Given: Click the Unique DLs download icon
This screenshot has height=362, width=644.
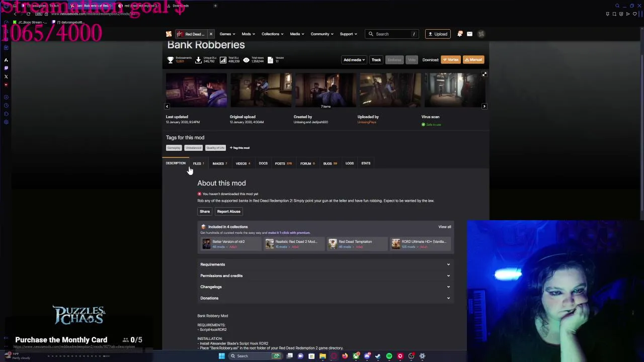Looking at the screenshot, I should pos(198,60).
